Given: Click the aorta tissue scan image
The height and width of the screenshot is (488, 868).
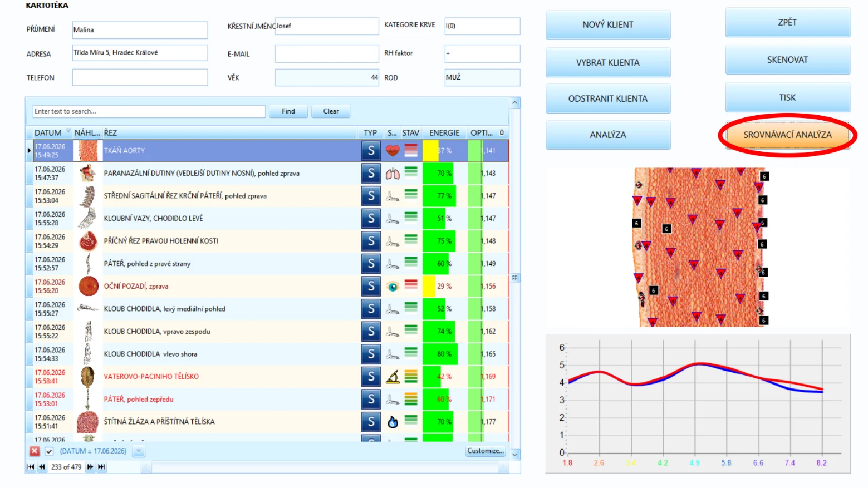Looking at the screenshot, I should 700,247.
